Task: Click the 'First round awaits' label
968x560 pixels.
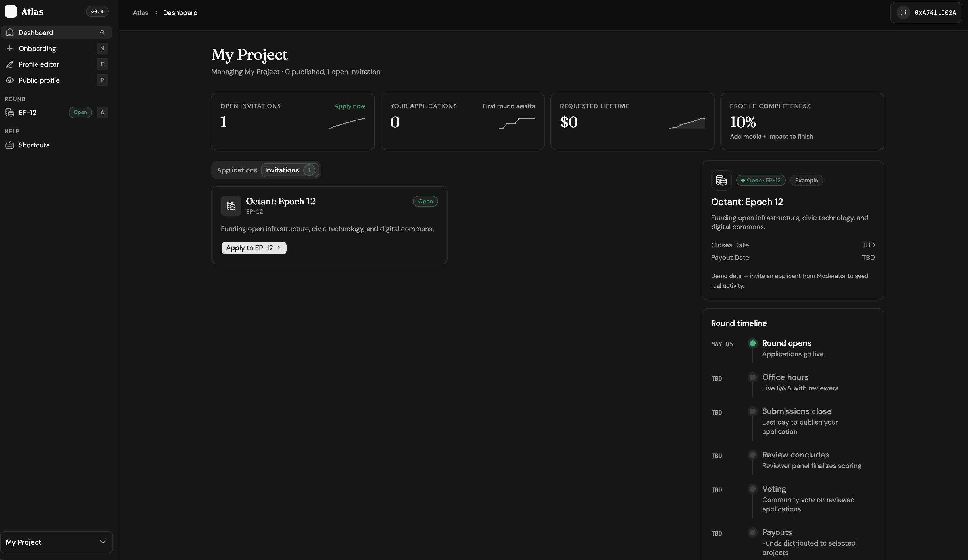Action: [x=509, y=106]
